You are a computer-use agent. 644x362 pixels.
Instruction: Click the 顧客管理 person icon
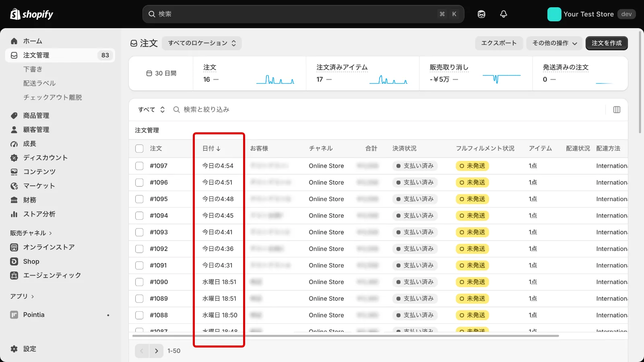[x=14, y=130]
